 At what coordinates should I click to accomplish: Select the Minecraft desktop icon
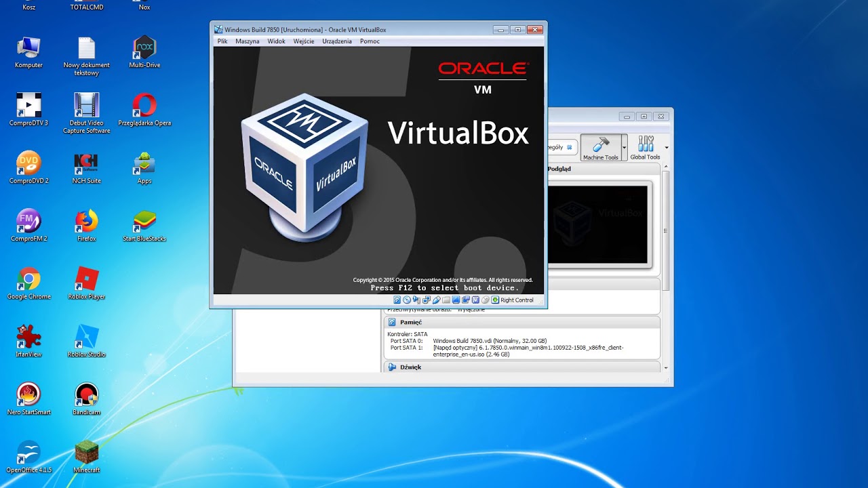point(86,456)
